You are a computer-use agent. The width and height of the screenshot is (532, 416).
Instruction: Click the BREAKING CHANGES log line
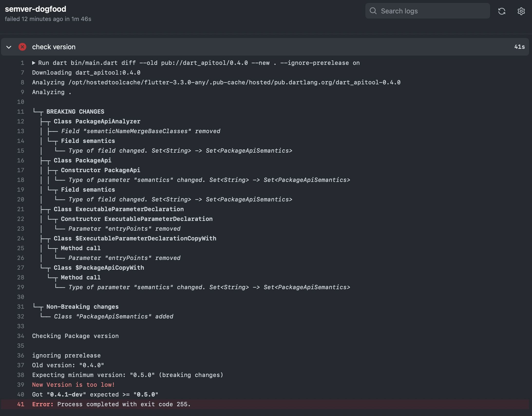[x=75, y=112]
